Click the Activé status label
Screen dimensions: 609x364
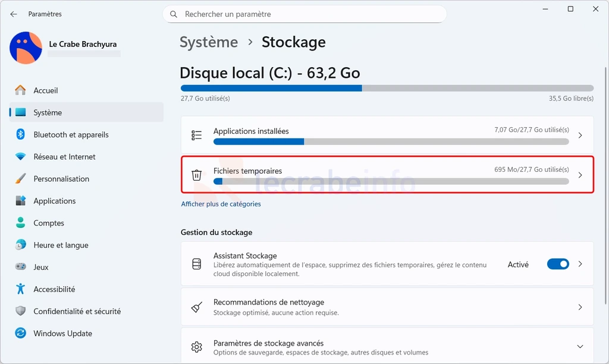click(x=518, y=265)
